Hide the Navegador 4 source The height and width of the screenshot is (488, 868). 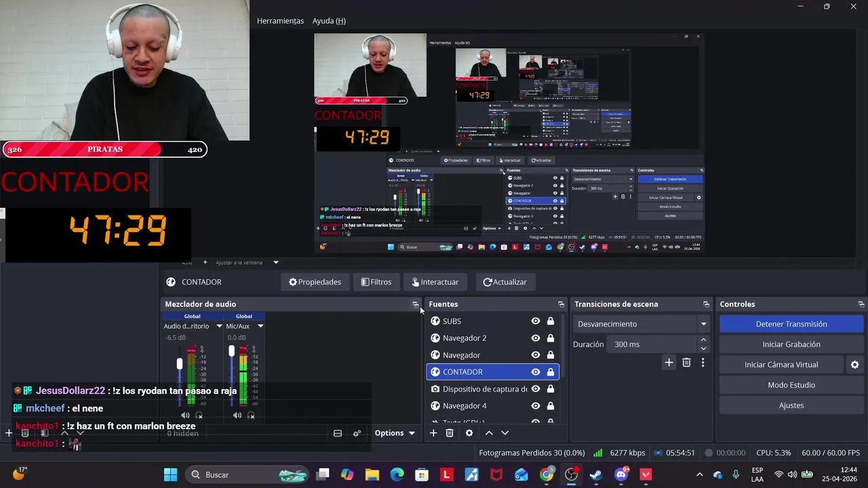(x=536, y=406)
